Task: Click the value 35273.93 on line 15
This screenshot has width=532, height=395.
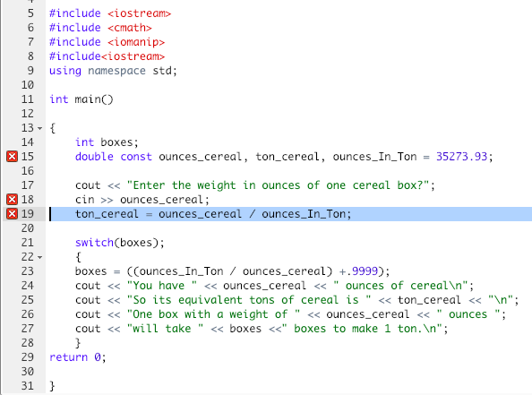Action: [461, 157]
